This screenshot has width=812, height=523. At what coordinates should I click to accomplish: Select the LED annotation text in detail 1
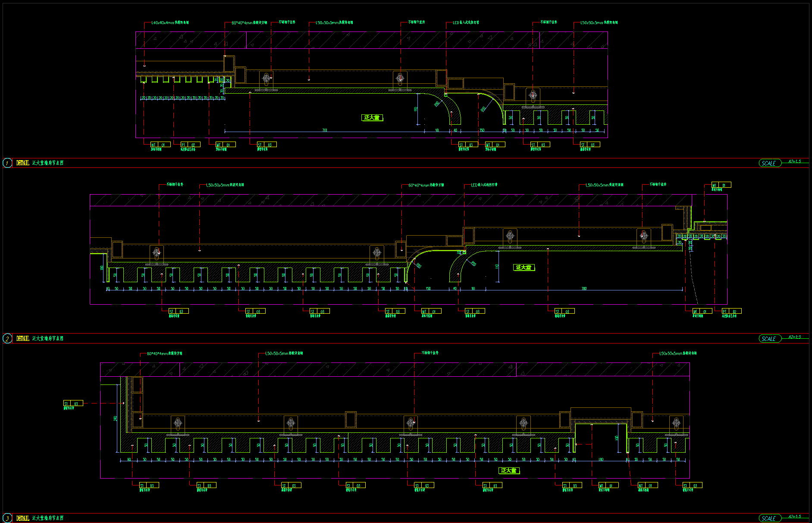(x=466, y=22)
